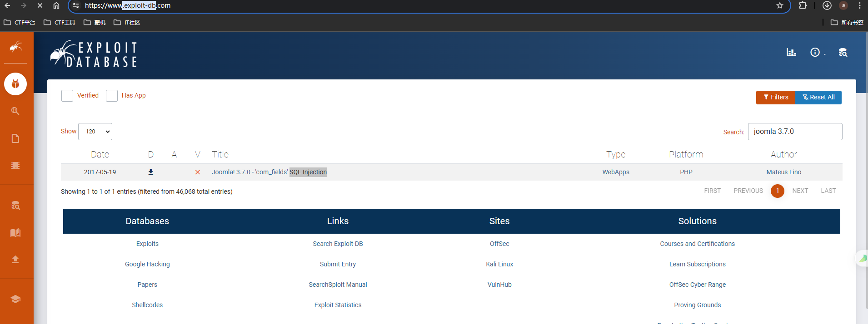Open Google Hacking Database sidebar icon
This screenshot has height=324, width=868.
pyautogui.click(x=15, y=111)
